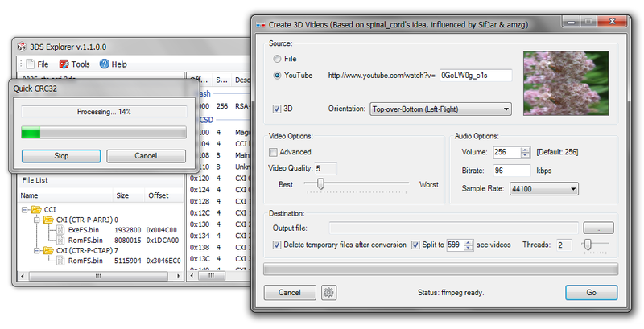The height and width of the screenshot is (329, 644).
Task: Open the settings gear next to Cancel
Action: tap(328, 293)
